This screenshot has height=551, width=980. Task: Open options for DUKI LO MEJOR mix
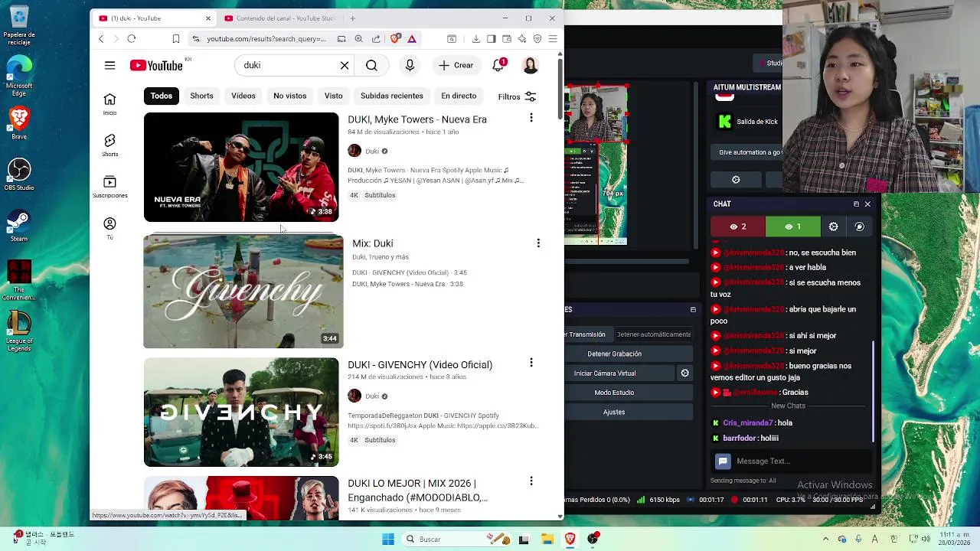click(x=531, y=481)
